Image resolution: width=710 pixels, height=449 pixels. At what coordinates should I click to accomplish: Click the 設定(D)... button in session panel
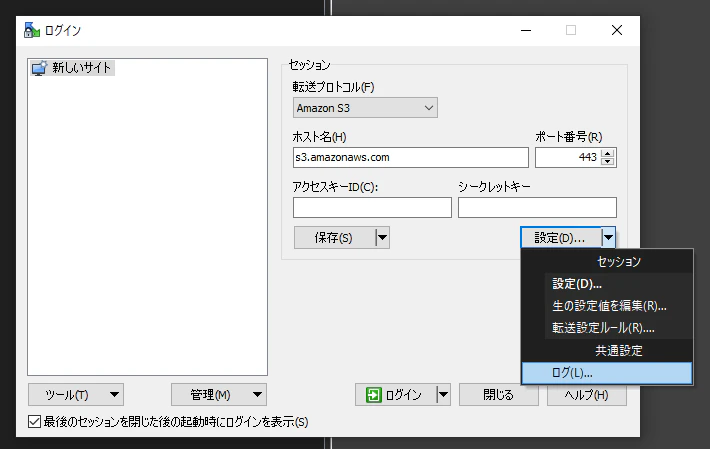point(561,238)
